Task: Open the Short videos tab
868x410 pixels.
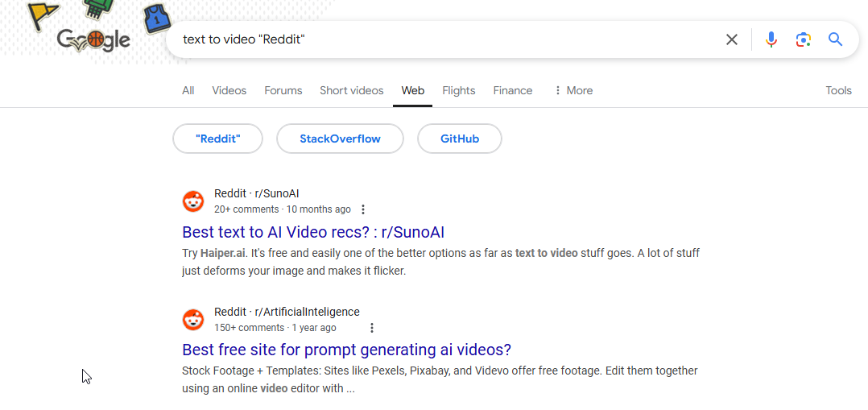Action: (x=352, y=90)
